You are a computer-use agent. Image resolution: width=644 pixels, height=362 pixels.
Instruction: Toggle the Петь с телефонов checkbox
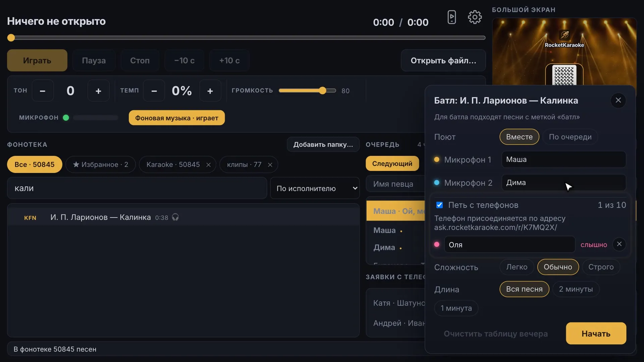click(439, 205)
